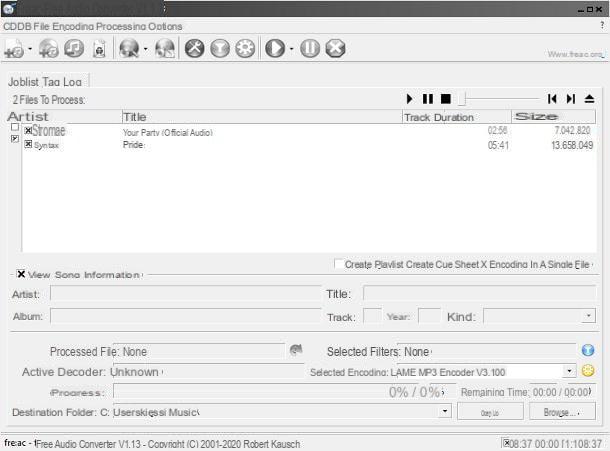Viewport: 610px width, 451px height.
Task: Click the skip icon beside Processed File
Action: (x=296, y=350)
